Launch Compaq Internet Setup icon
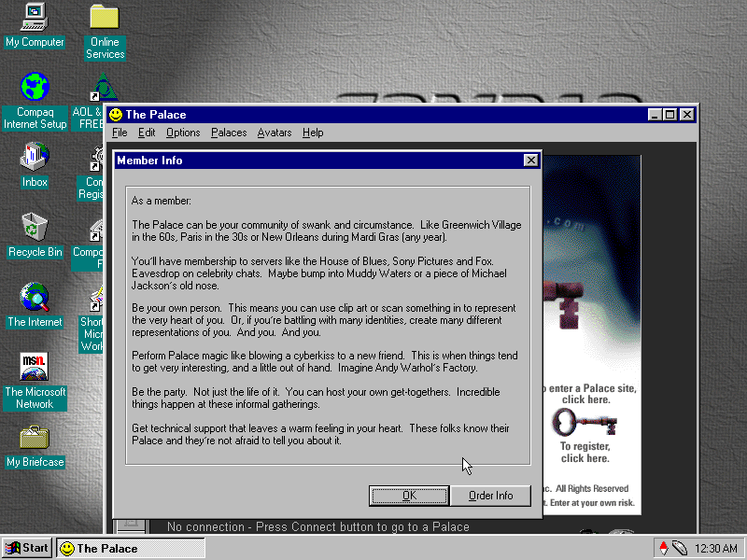Screen dimensions: 747x560 pyautogui.click(x=35, y=88)
